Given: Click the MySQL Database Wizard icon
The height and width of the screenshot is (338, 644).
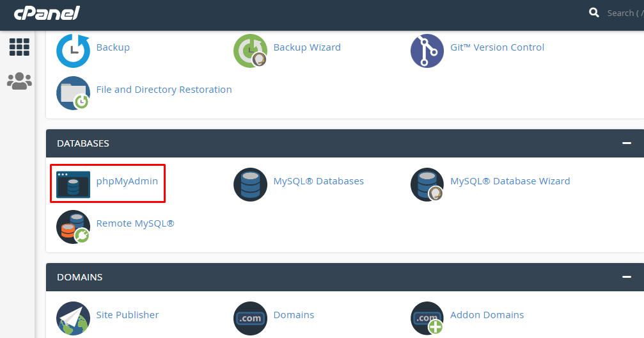Looking at the screenshot, I should click(427, 184).
